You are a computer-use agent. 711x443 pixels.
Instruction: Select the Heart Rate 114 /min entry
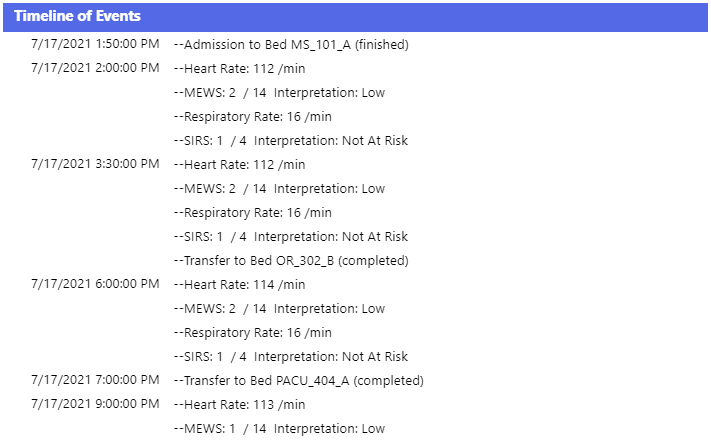pyautogui.click(x=239, y=285)
